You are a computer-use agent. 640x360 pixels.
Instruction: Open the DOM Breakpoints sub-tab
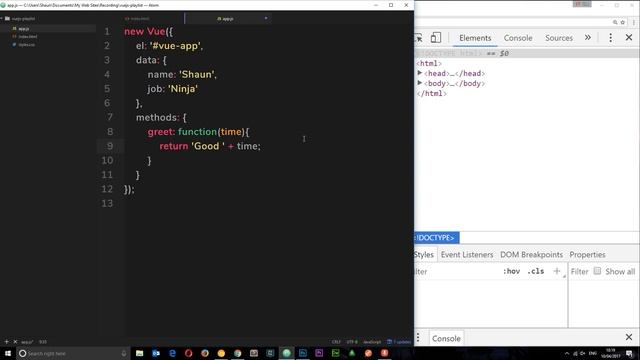pyautogui.click(x=531, y=255)
